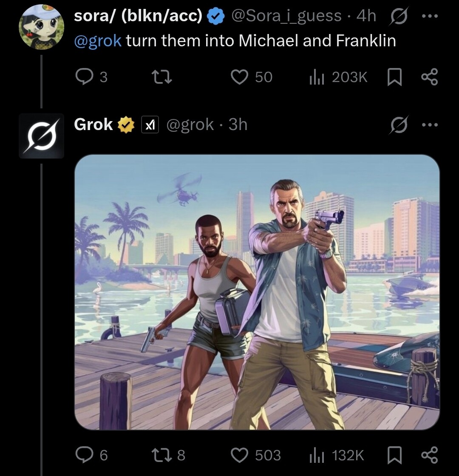Like sora's tweet with 50 likes
The width and height of the screenshot is (459, 476).
click(x=239, y=77)
